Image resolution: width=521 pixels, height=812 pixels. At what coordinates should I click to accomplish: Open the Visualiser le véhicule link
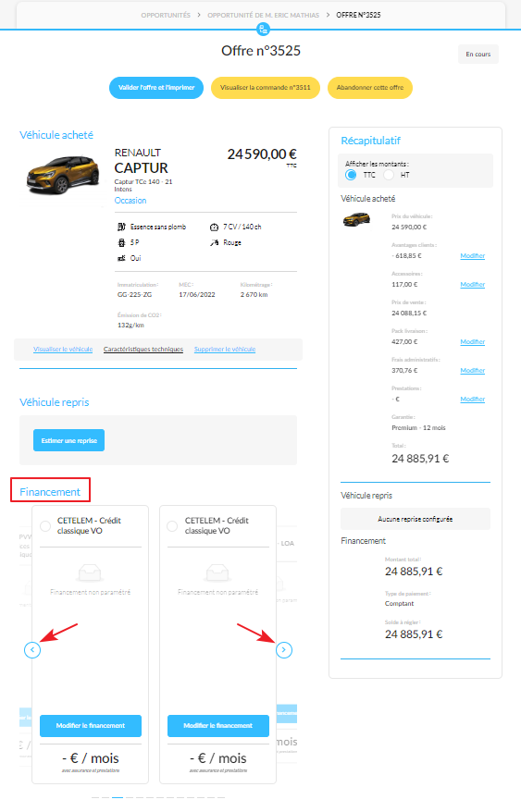click(x=63, y=349)
